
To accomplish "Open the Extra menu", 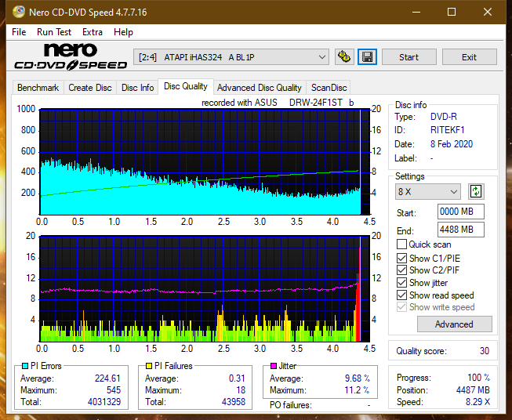I will pos(93,32).
